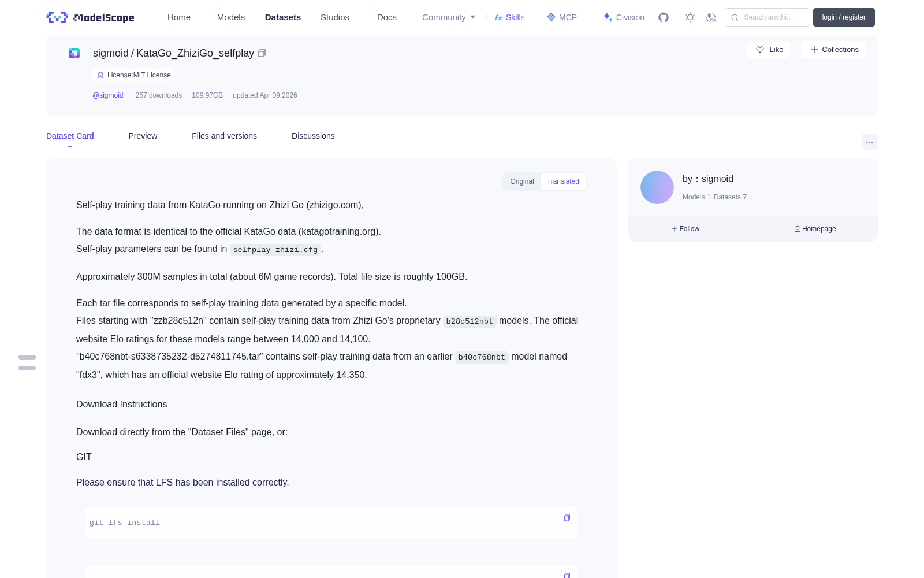Open the ModelScope logo homepage

pyautogui.click(x=90, y=17)
